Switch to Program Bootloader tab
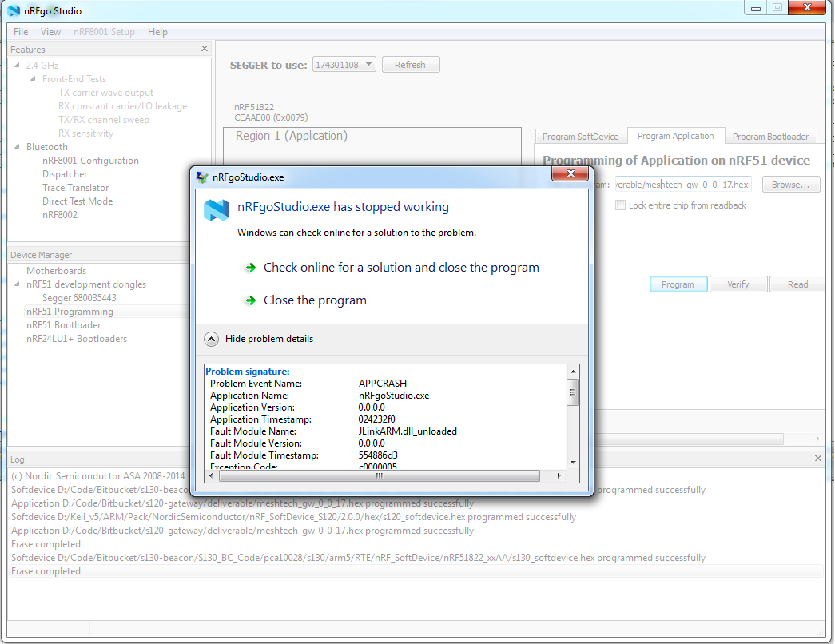Screen dimensions: 835x644 (x=770, y=137)
